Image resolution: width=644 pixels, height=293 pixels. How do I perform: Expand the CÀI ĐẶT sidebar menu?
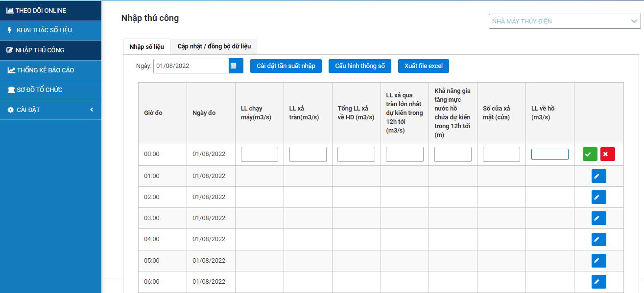(x=50, y=110)
